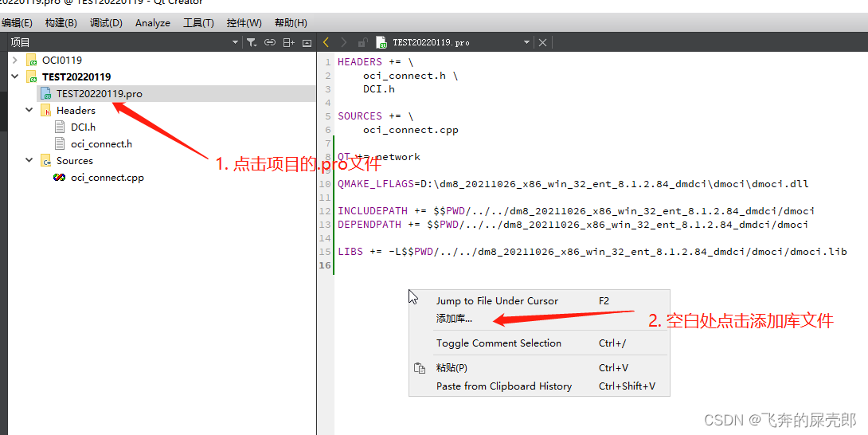Click the QMAKE_LFLAGS line

click(573, 184)
